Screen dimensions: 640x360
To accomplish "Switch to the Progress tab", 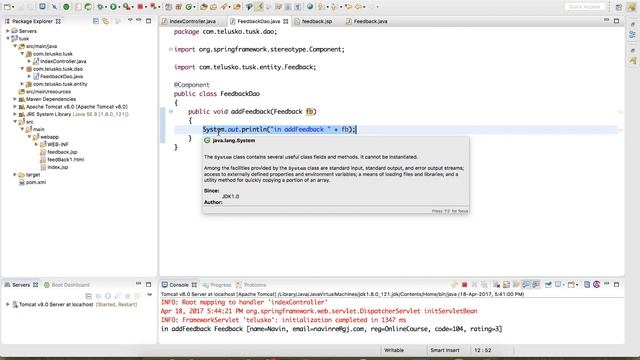I will (x=217, y=285).
